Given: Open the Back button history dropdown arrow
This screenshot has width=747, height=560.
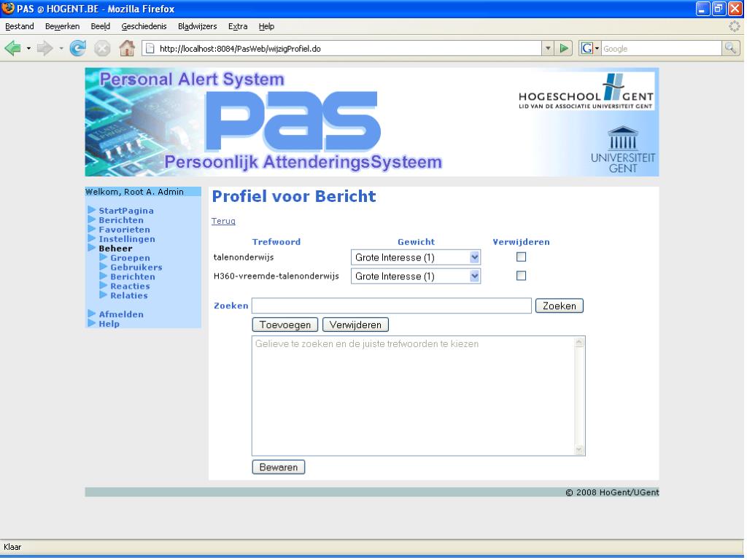Looking at the screenshot, I should (x=28, y=48).
